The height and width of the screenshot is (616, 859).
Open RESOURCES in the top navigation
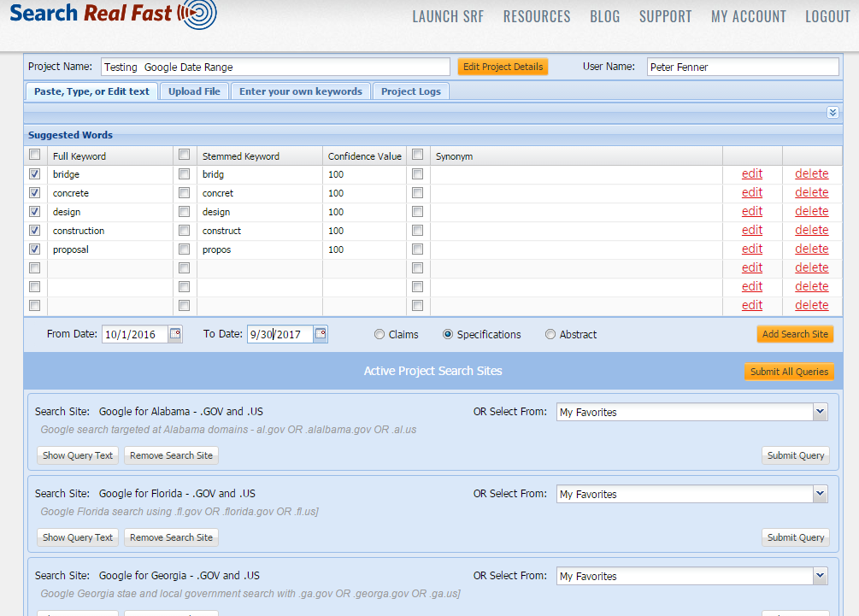click(x=537, y=17)
